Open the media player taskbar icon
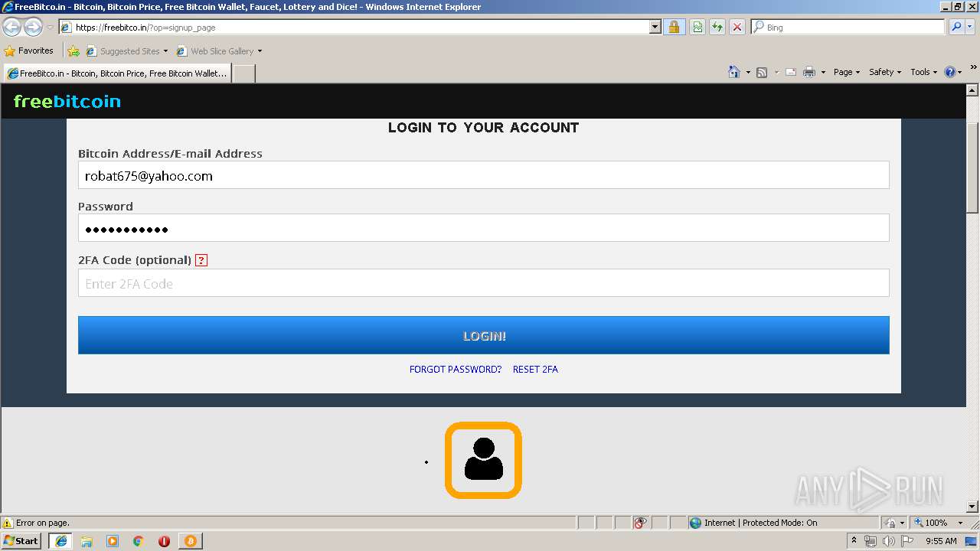980x551 pixels. [x=113, y=541]
